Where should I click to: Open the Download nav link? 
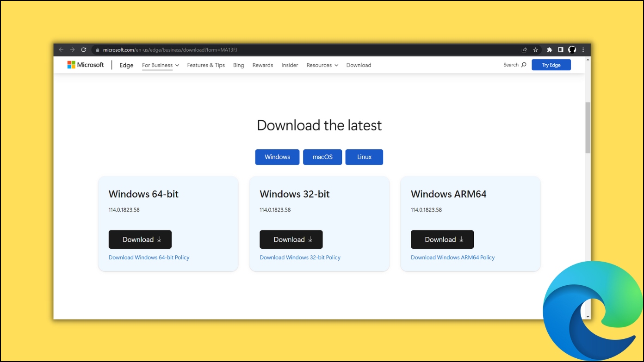(x=359, y=65)
